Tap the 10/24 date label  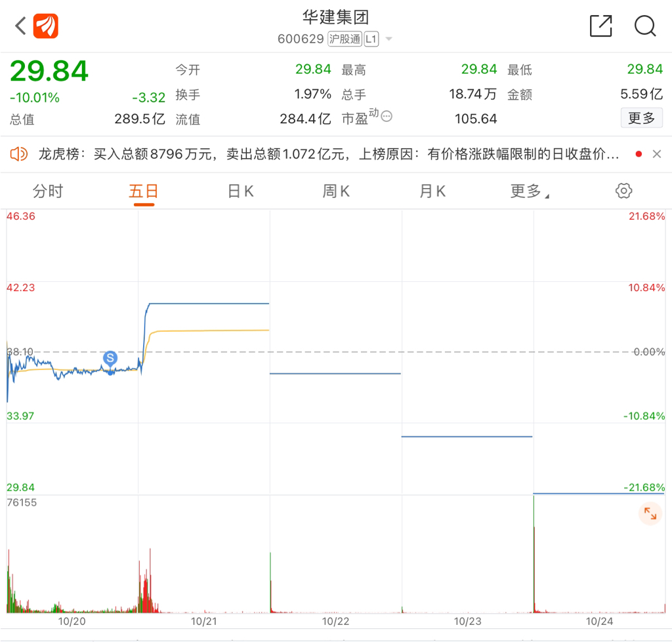pos(599,621)
